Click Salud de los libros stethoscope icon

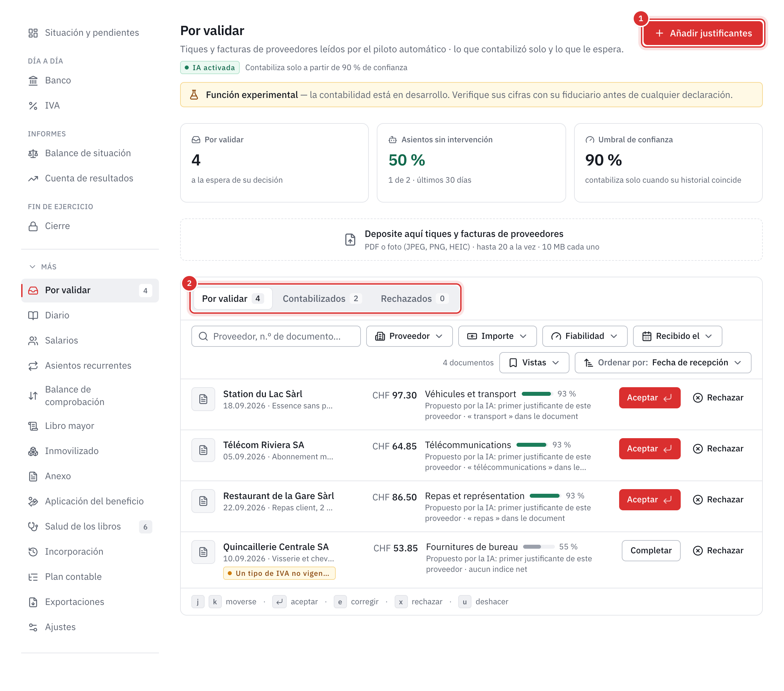[33, 527]
